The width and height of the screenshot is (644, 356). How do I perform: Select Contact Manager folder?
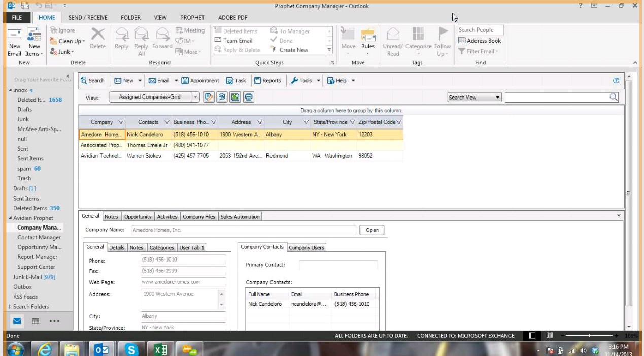pos(39,238)
